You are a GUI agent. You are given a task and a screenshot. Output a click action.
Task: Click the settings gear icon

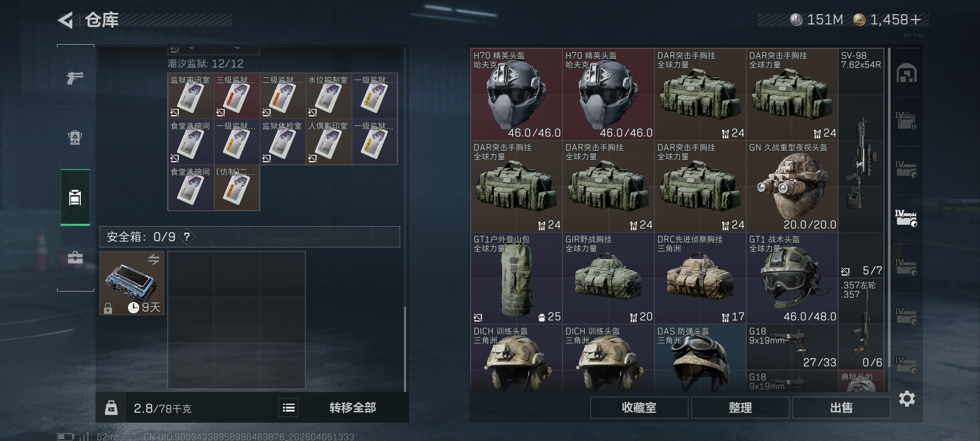(x=907, y=399)
